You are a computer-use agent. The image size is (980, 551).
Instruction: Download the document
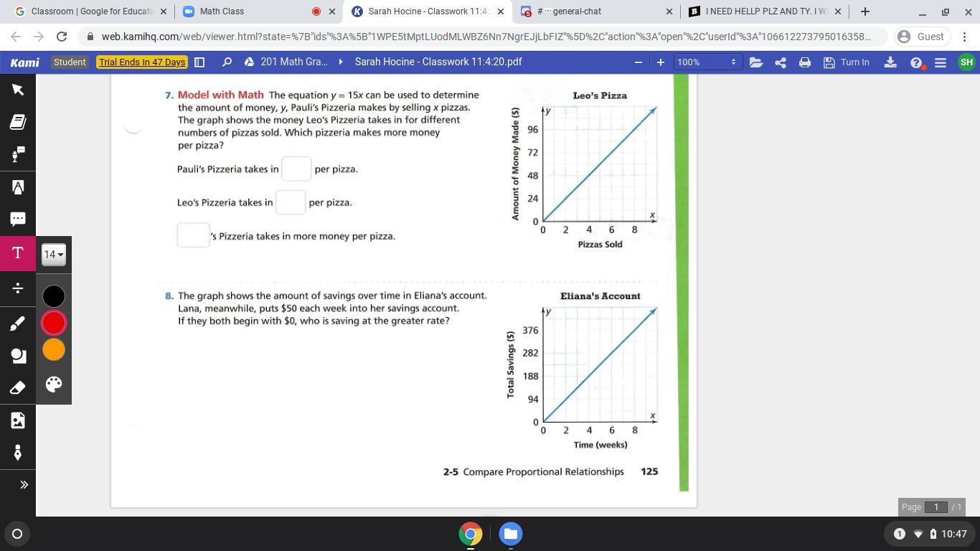890,62
